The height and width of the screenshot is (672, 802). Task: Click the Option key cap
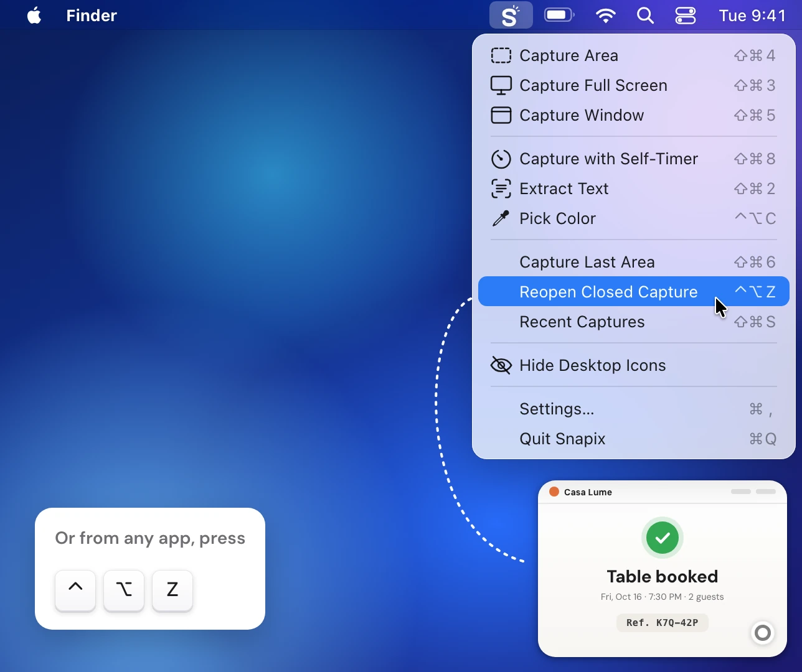click(124, 590)
